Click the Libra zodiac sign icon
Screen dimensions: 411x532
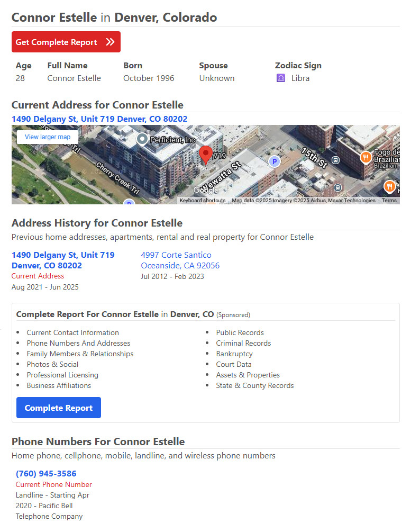280,78
